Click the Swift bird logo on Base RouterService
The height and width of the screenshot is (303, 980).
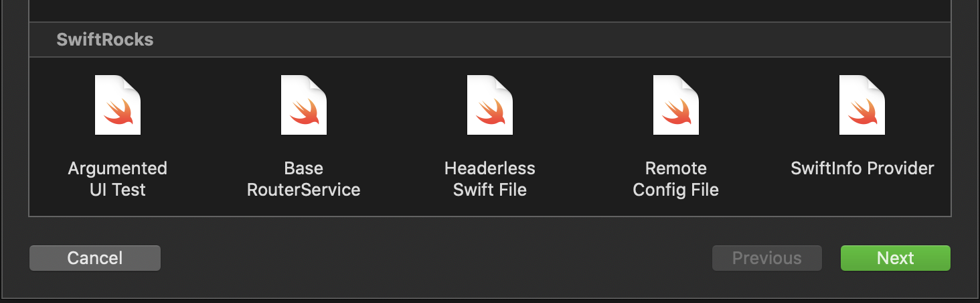304,112
